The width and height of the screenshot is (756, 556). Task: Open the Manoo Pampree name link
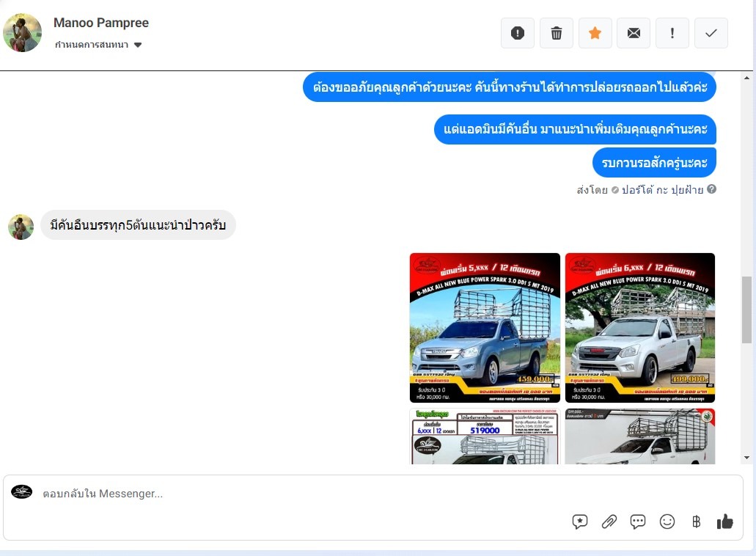[101, 23]
